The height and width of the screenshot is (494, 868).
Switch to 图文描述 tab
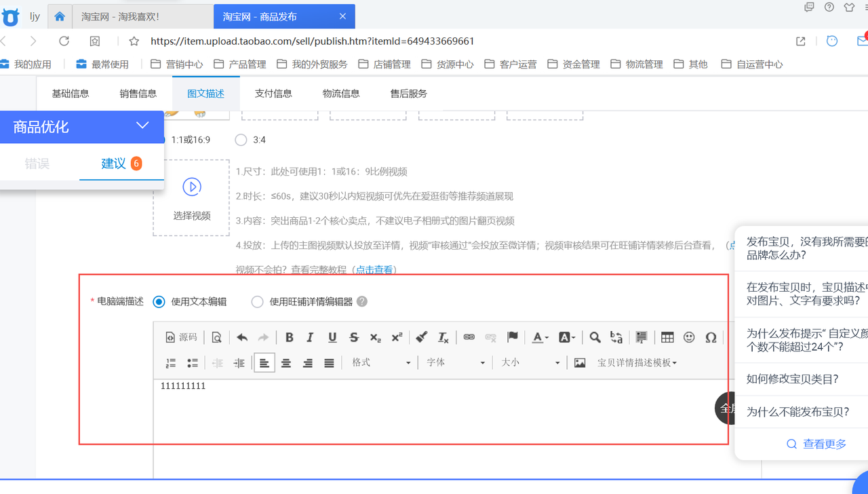(205, 94)
